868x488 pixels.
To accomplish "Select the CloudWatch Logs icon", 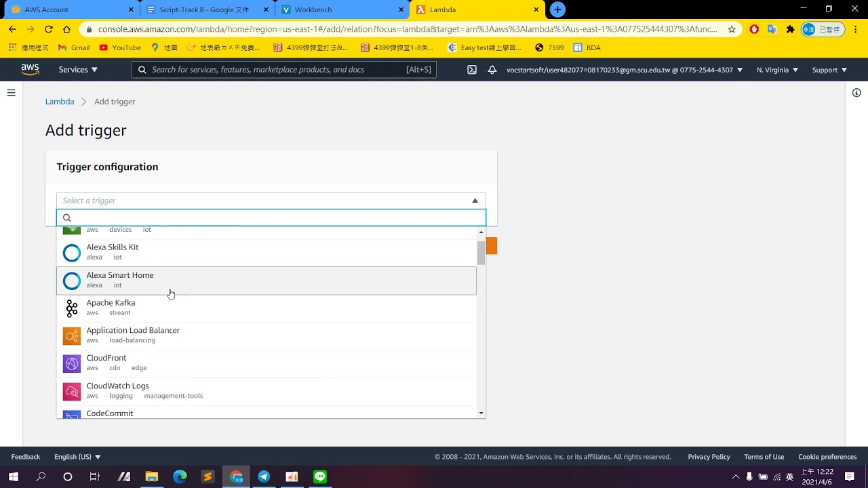I will (x=72, y=392).
